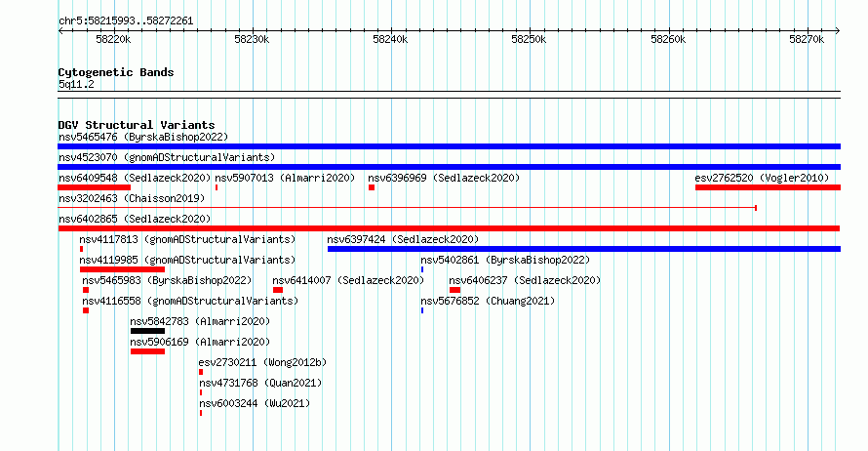Click the blue bar under nsv4523070
This screenshot has width=868, height=451.
(x=449, y=167)
